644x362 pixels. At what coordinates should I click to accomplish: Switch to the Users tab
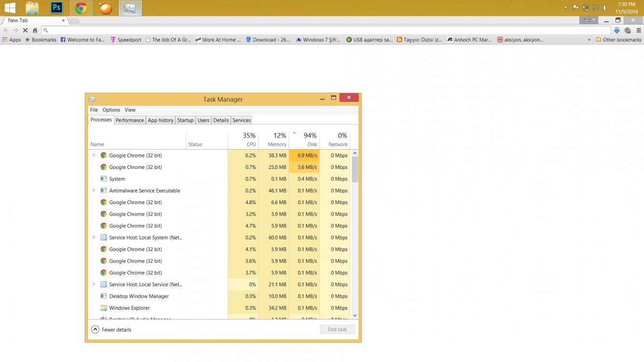203,120
